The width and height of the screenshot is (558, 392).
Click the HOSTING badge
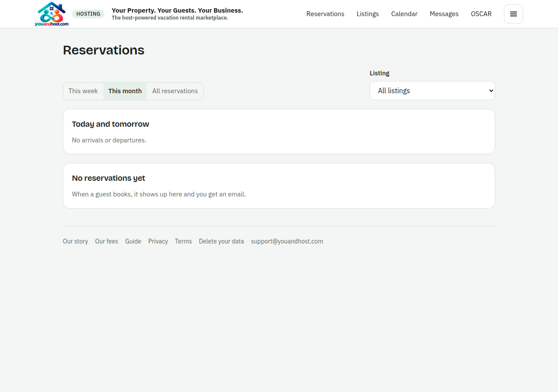tap(88, 14)
